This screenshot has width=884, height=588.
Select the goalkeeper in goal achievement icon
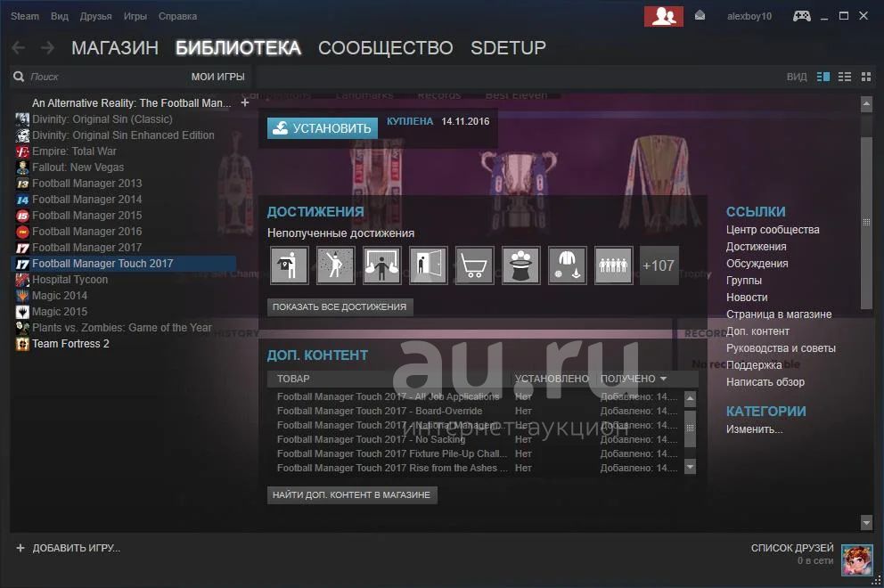click(x=381, y=265)
